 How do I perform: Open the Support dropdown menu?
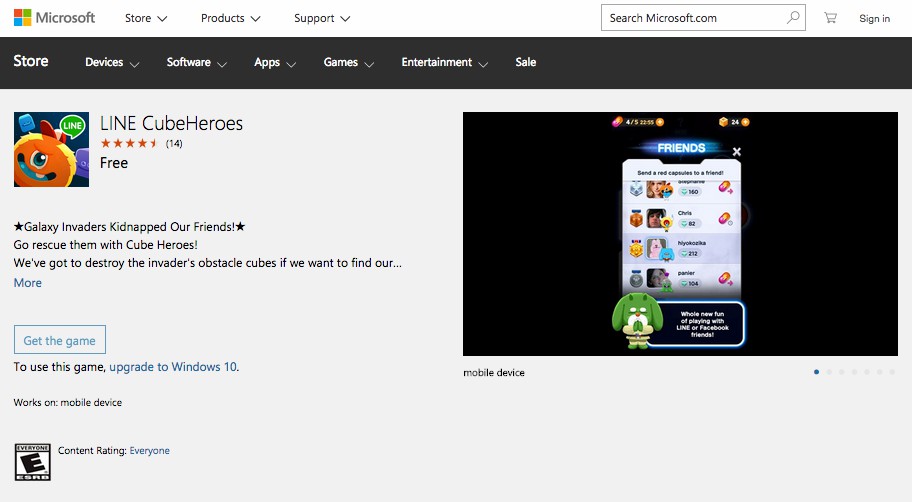[x=322, y=18]
